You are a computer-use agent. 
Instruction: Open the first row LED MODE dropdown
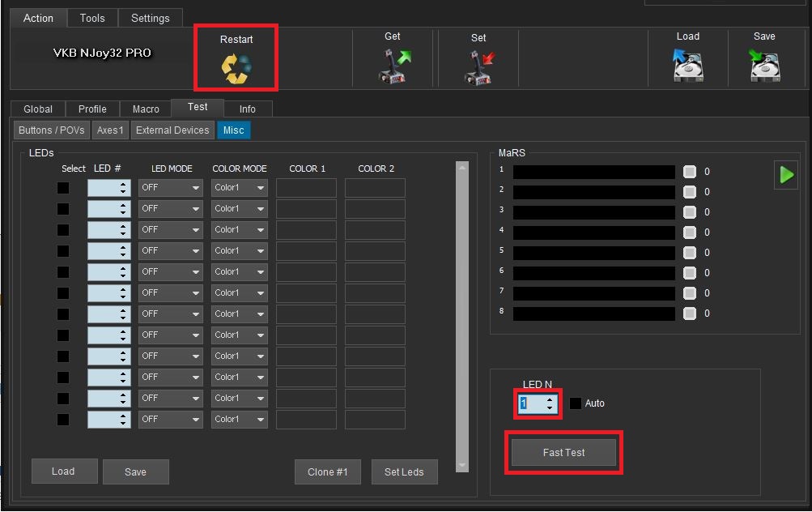click(x=171, y=188)
